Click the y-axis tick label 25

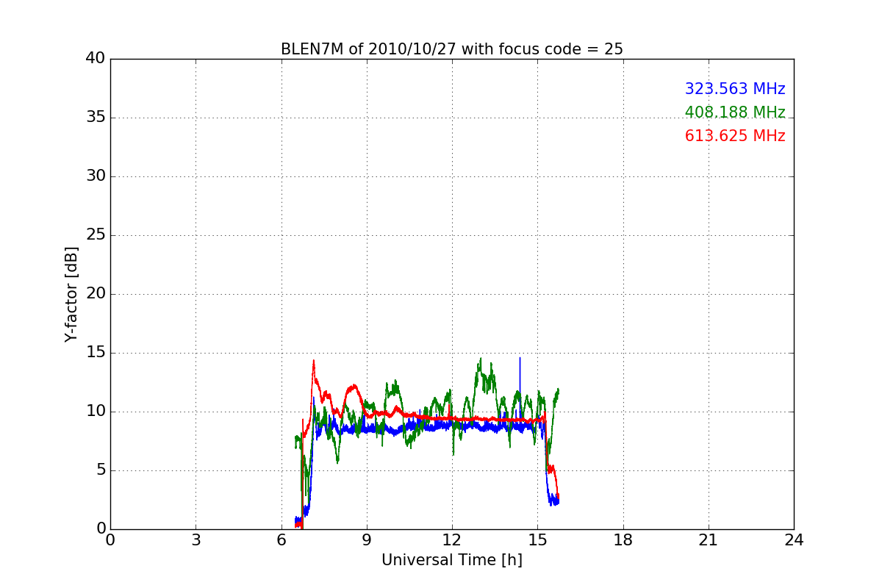(x=96, y=235)
